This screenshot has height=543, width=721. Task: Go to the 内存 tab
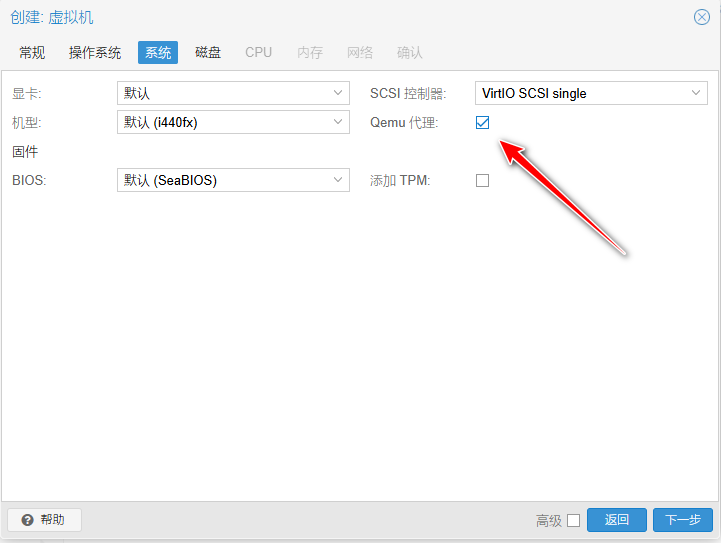tap(310, 52)
